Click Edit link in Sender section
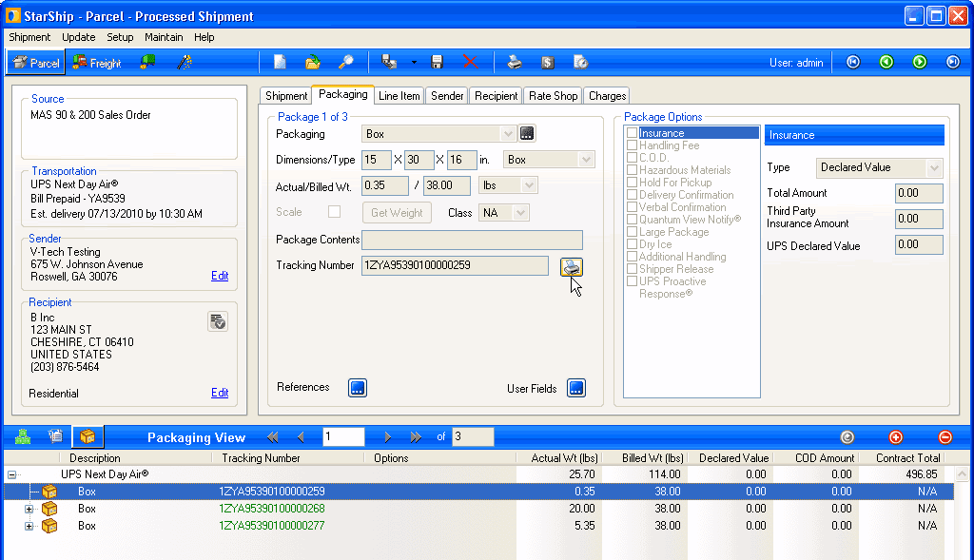Image resolution: width=974 pixels, height=560 pixels. click(220, 276)
